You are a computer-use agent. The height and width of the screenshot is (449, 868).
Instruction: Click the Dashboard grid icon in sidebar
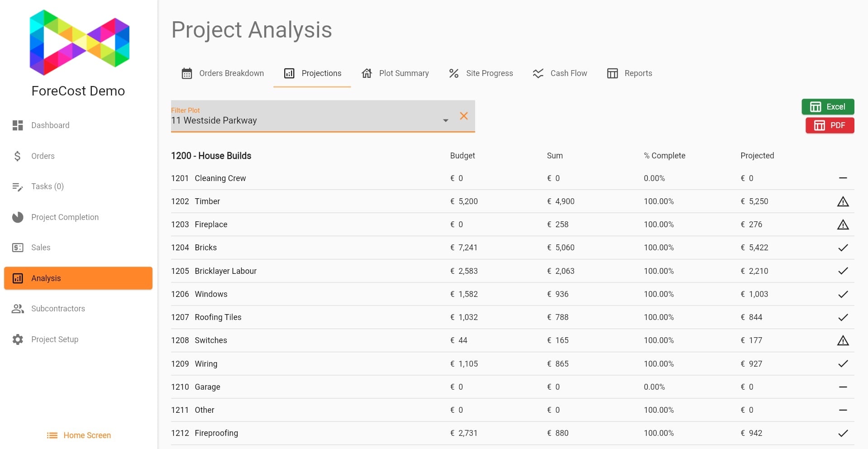[x=18, y=125]
